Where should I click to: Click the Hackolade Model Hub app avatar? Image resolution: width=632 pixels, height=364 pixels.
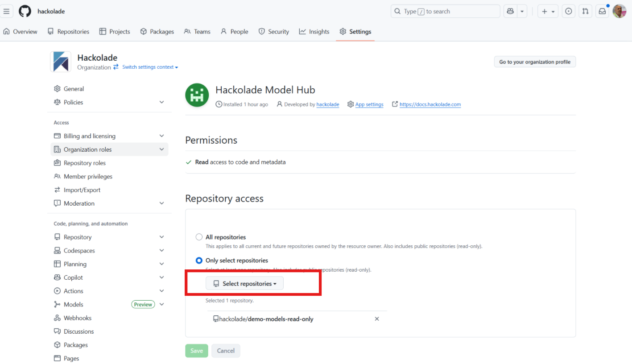197,95
